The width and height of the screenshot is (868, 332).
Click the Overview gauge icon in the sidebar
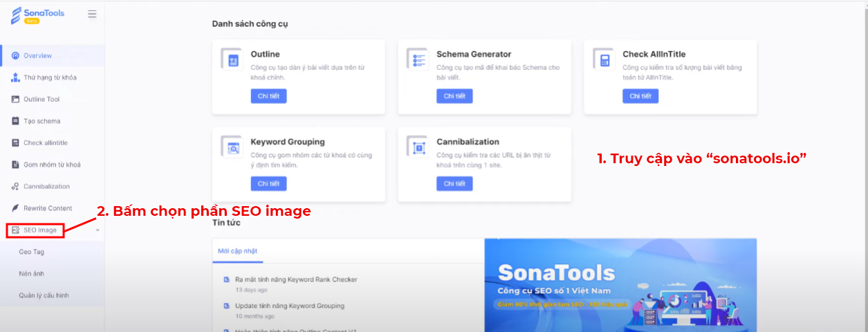coord(15,55)
